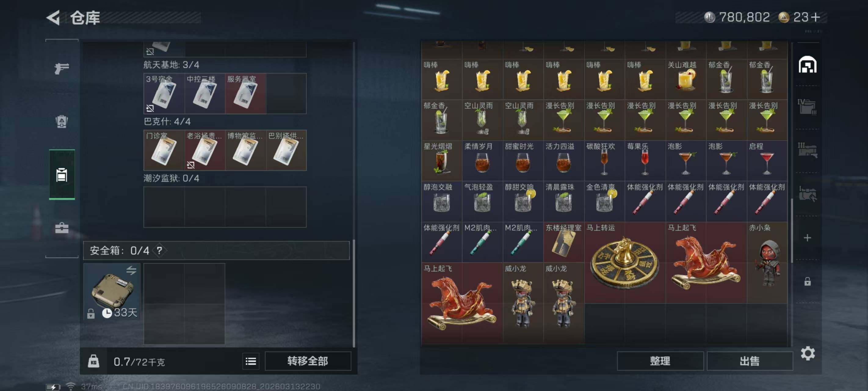Click 转移全部 transfer all button
Viewport: 868px width, 391px height.
click(x=308, y=361)
